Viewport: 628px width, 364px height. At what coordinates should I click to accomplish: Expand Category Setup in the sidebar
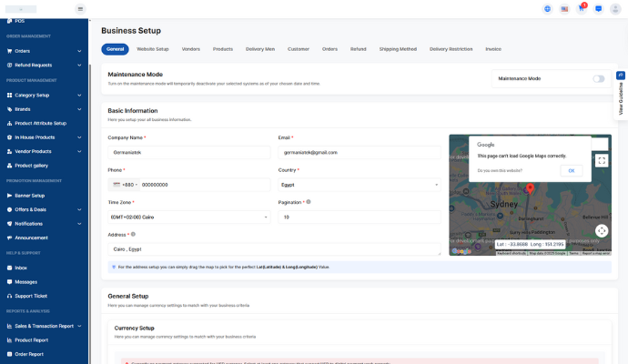point(46,95)
